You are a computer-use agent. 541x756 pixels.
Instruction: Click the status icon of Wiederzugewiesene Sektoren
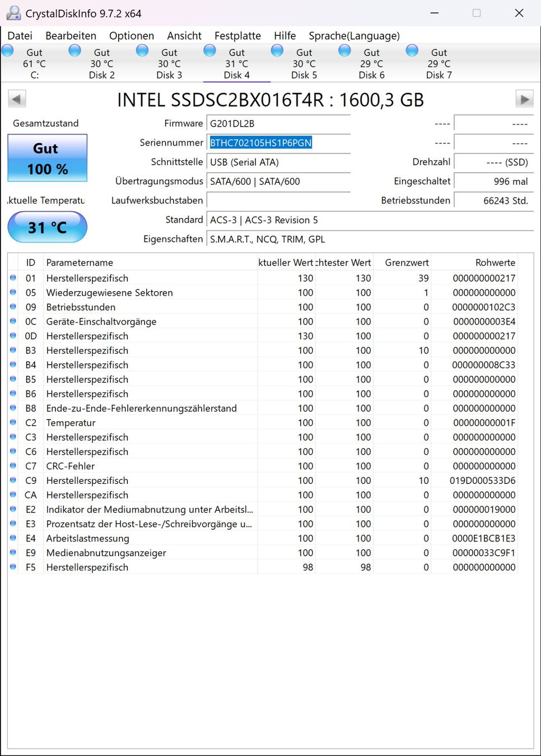pyautogui.click(x=13, y=292)
